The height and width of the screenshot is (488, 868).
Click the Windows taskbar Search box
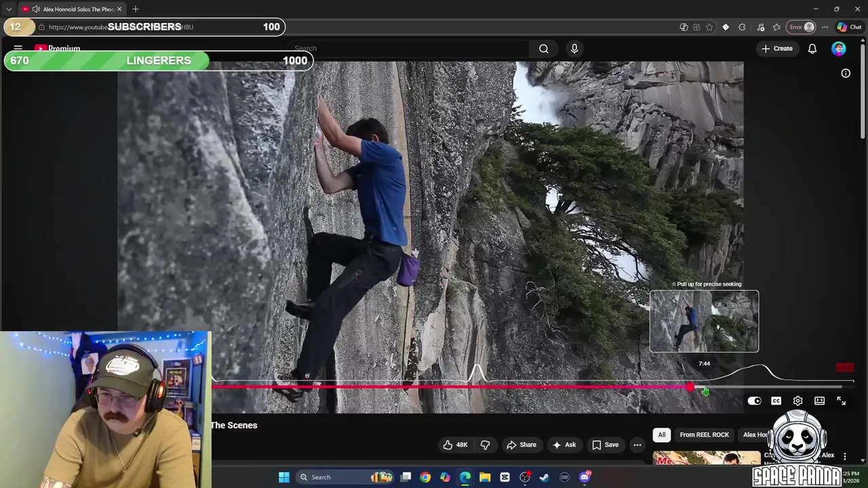[346, 477]
